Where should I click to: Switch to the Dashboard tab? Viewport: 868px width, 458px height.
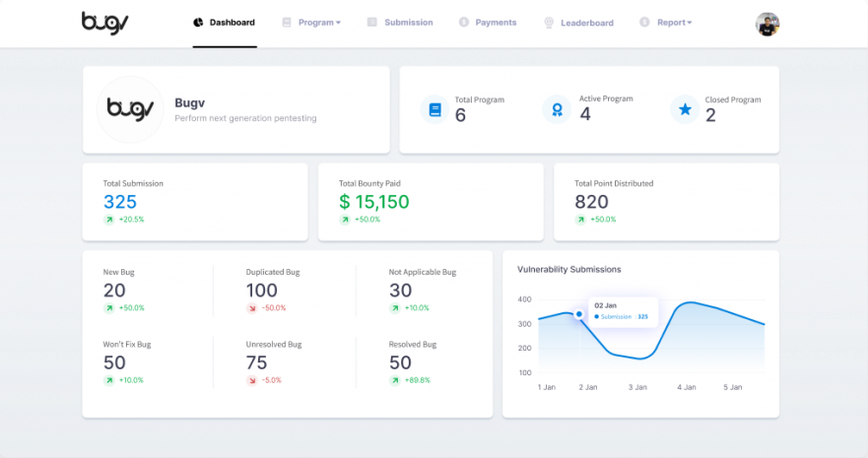[225, 23]
